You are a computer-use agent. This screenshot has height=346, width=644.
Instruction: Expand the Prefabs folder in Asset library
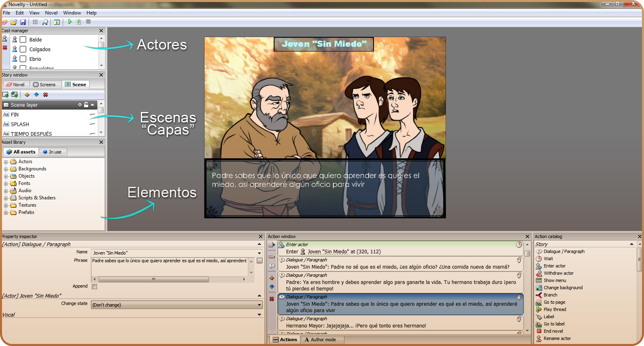pos(6,213)
